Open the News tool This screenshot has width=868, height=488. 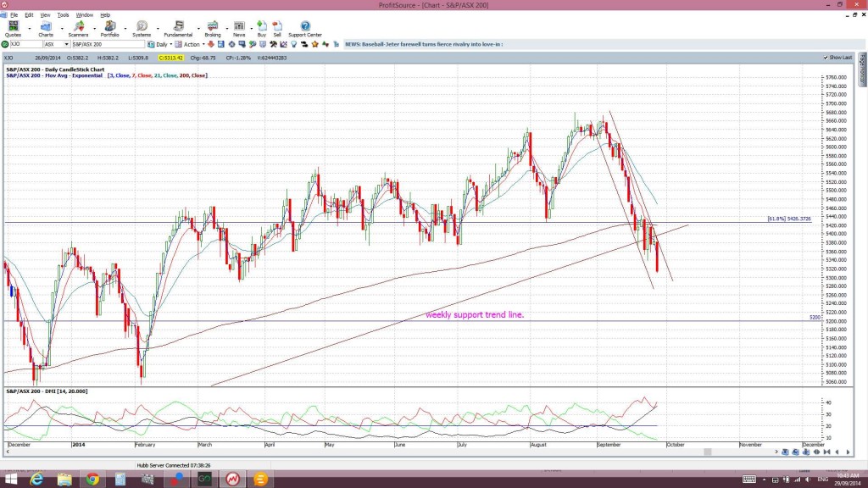[239, 29]
